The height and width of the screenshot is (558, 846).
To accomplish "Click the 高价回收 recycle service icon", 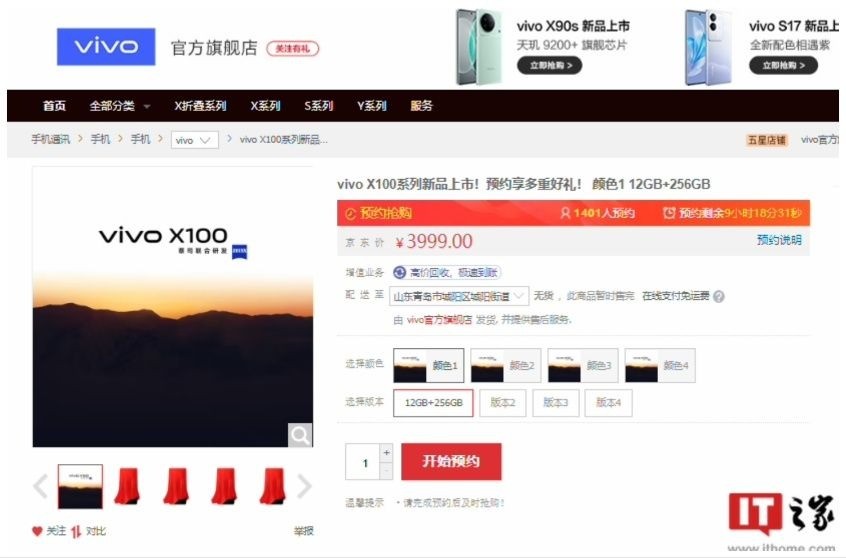I will click(400, 273).
